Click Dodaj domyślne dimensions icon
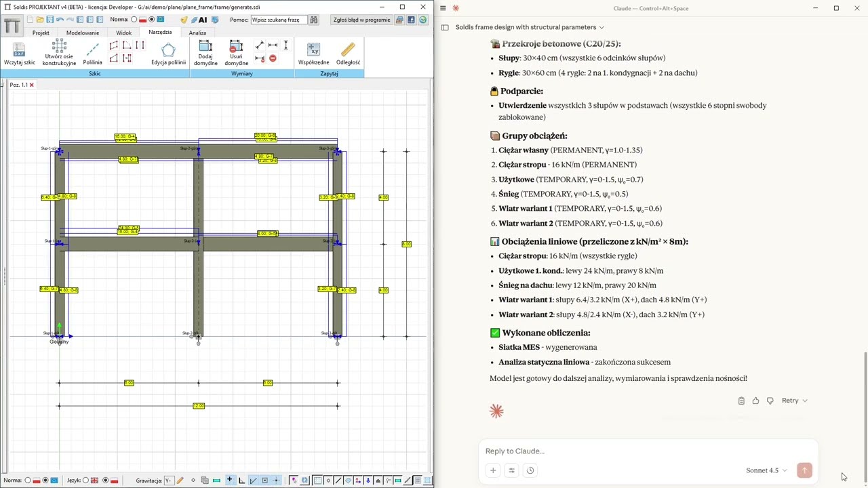 (205, 53)
